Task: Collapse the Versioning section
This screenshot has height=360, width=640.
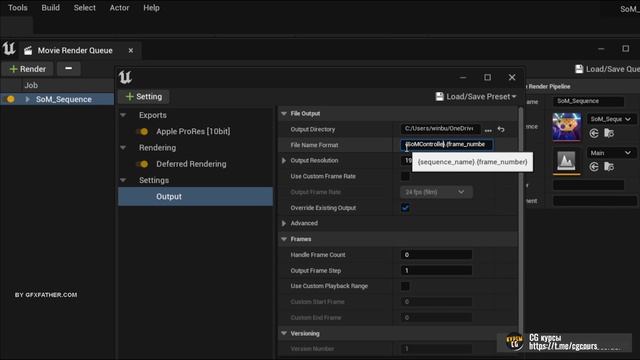Action: pyautogui.click(x=284, y=333)
